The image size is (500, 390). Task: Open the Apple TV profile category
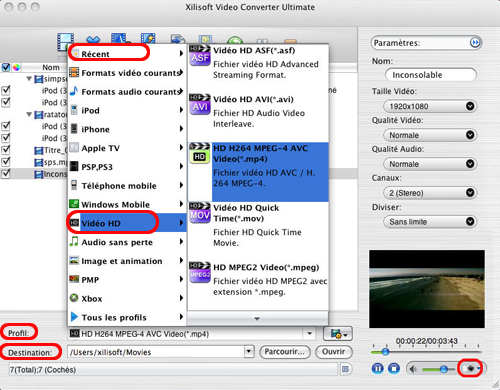(127, 148)
